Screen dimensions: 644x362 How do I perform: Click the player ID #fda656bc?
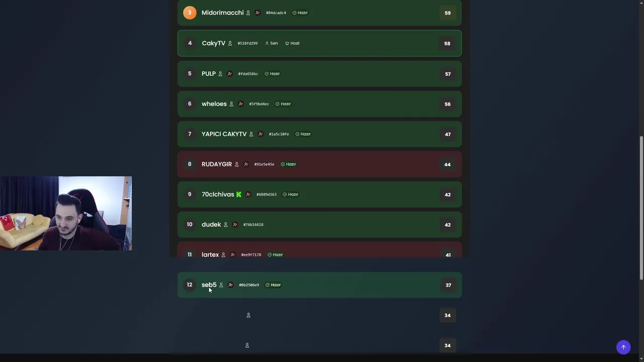coord(248,73)
